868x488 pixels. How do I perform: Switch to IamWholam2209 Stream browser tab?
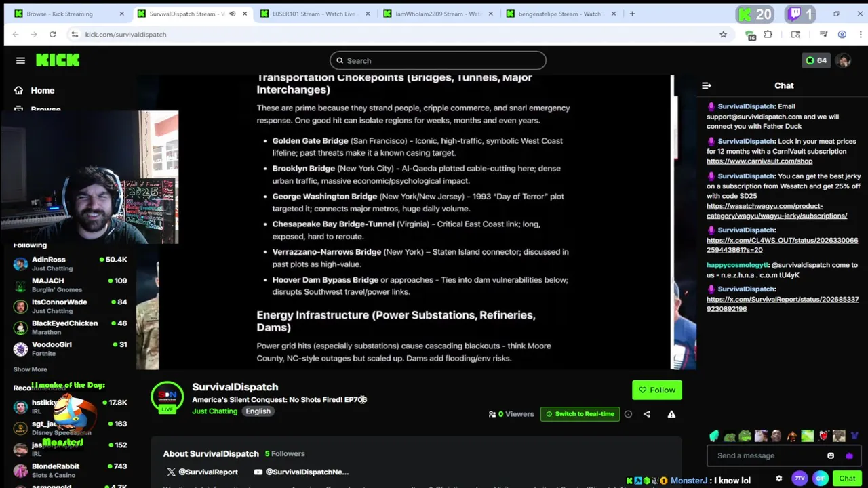coord(437,14)
